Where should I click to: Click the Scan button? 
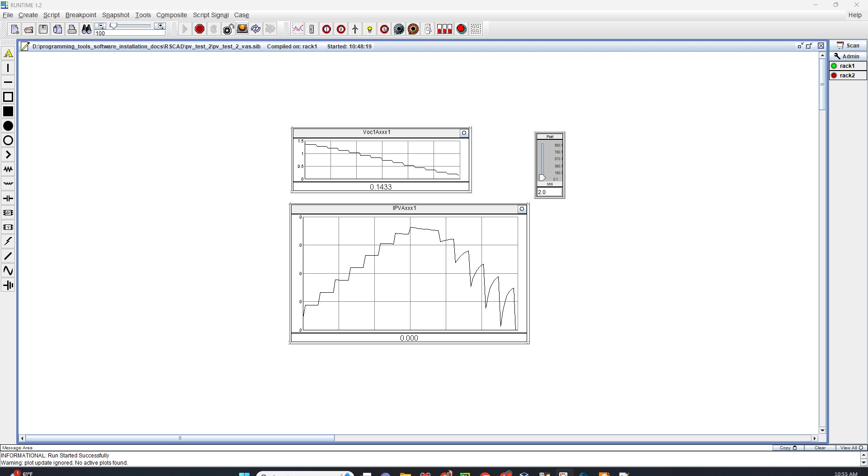click(848, 46)
